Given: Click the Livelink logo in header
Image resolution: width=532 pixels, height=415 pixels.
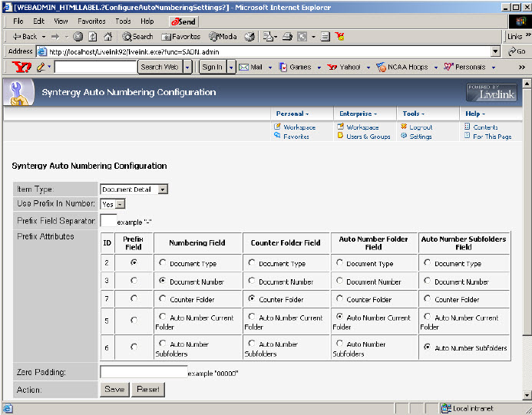Looking at the screenshot, I should coord(491,92).
